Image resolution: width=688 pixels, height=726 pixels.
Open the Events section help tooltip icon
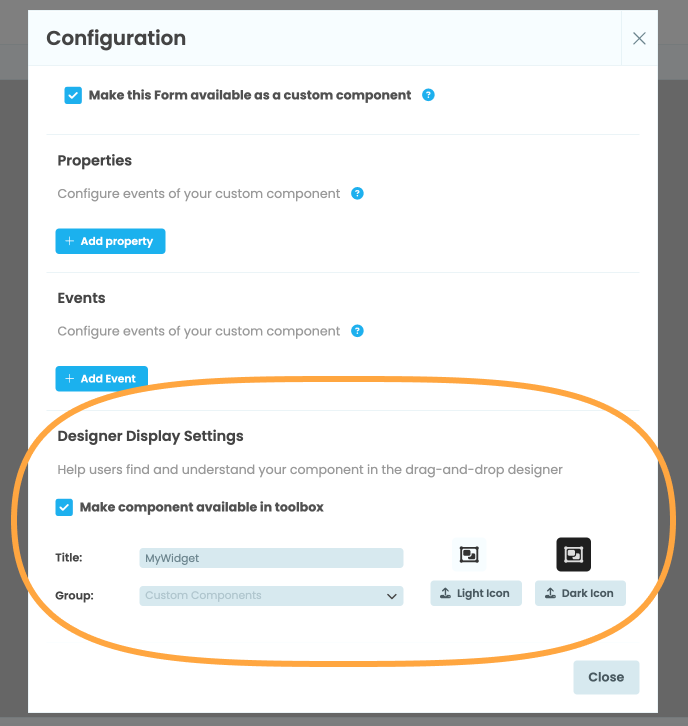coord(357,331)
